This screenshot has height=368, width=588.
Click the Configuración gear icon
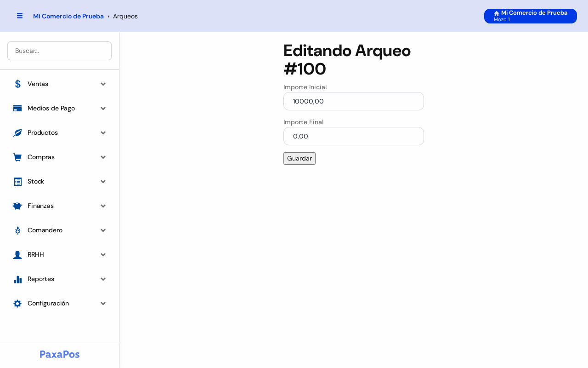pyautogui.click(x=17, y=303)
